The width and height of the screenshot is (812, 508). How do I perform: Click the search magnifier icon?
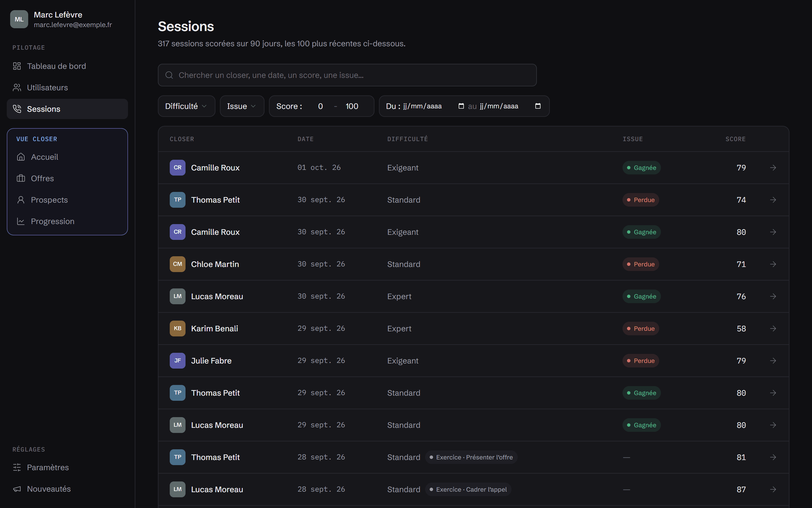click(169, 75)
